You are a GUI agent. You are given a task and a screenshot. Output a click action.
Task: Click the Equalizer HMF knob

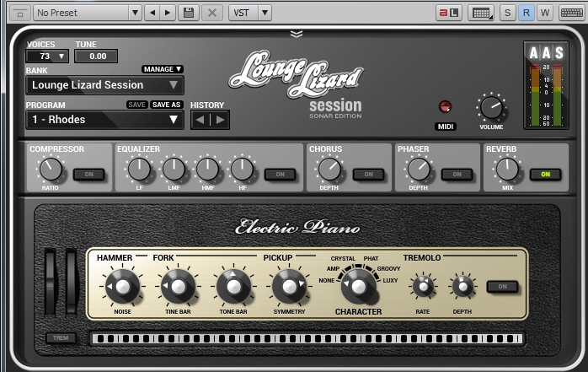208,169
